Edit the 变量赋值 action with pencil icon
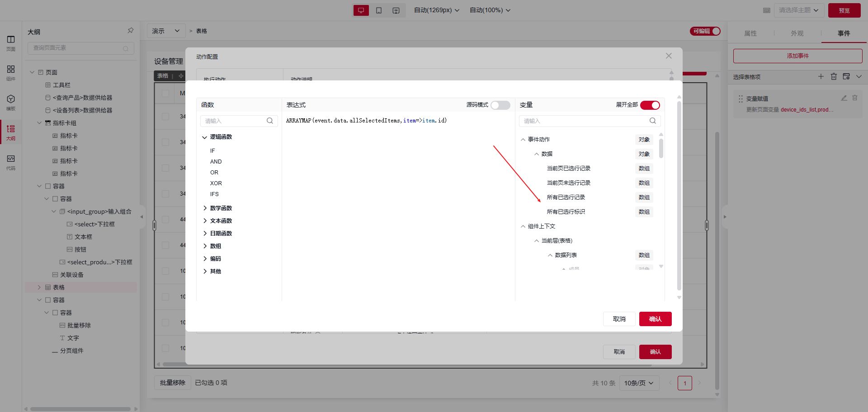 (x=844, y=98)
